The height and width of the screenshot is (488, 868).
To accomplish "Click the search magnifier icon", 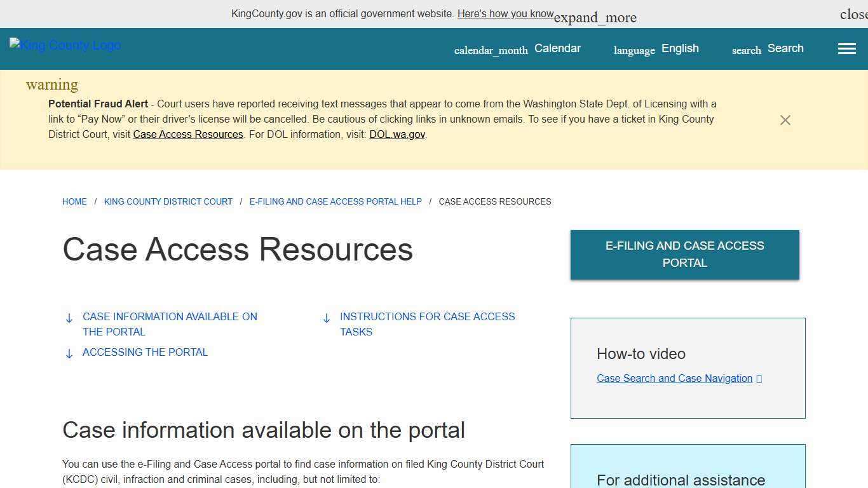I will pos(745,50).
